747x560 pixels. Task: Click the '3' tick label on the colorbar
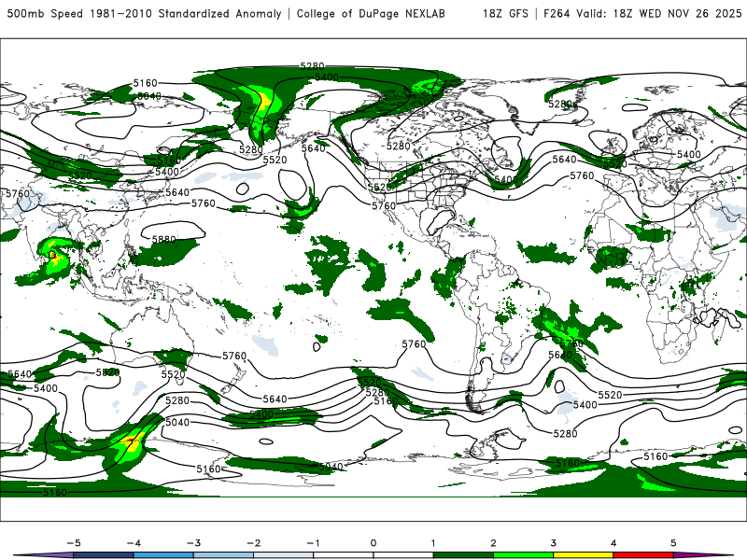(x=553, y=543)
